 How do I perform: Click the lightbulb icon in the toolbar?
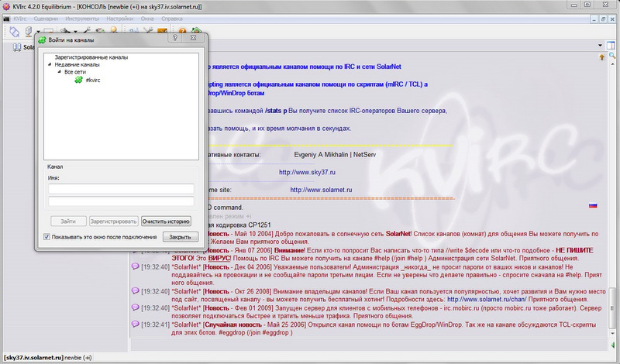[x=113, y=30]
